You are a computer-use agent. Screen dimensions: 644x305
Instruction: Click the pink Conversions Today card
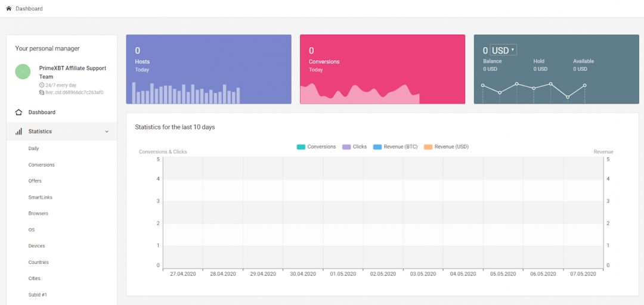click(x=382, y=69)
